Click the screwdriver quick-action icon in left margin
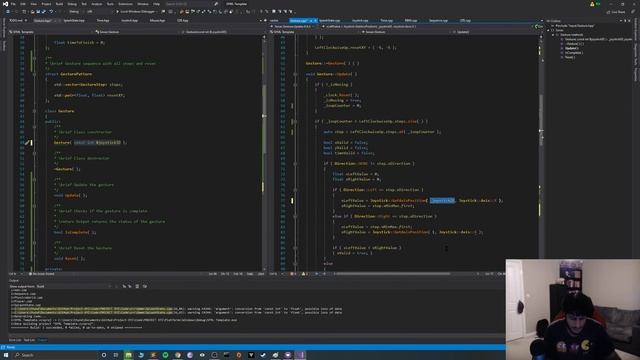Image resolution: width=640 pixels, height=360 pixels. (27, 142)
